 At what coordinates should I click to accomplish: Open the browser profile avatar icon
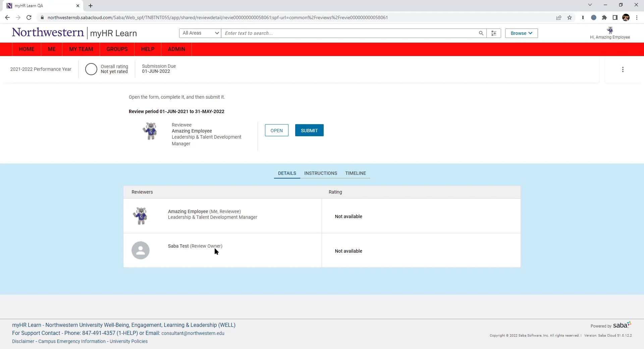[627, 17]
